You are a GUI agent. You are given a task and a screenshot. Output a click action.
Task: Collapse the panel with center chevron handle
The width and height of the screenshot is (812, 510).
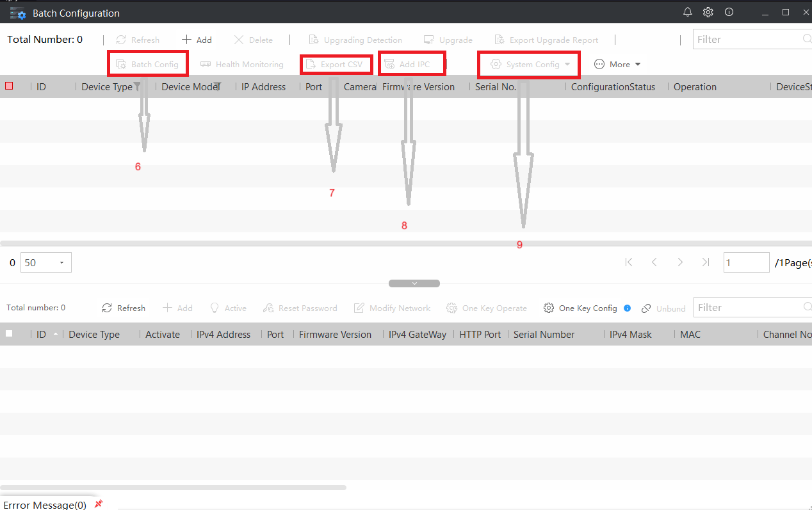point(414,283)
